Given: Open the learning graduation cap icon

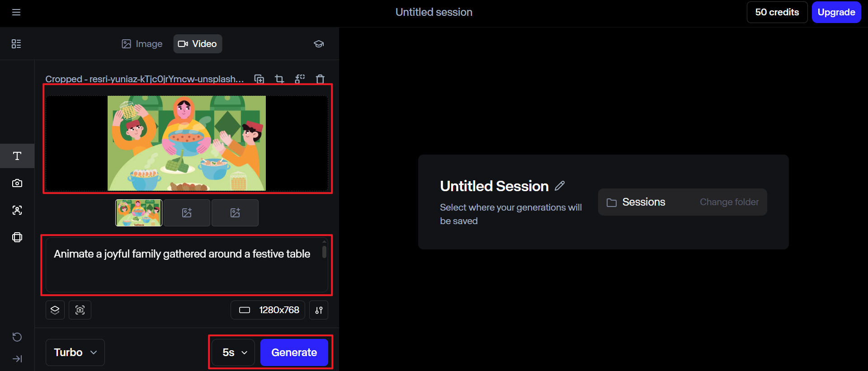Looking at the screenshot, I should click(319, 44).
